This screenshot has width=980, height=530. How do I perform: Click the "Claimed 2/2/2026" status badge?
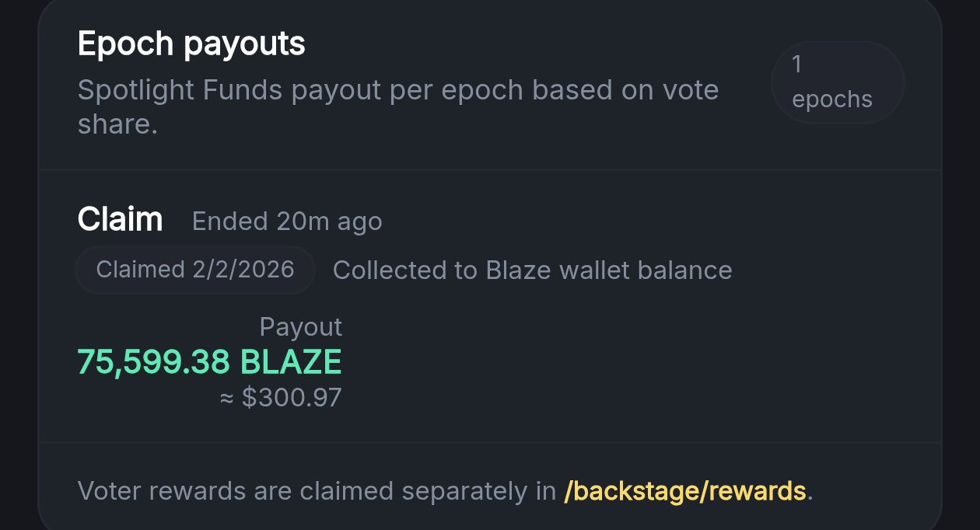coord(194,270)
